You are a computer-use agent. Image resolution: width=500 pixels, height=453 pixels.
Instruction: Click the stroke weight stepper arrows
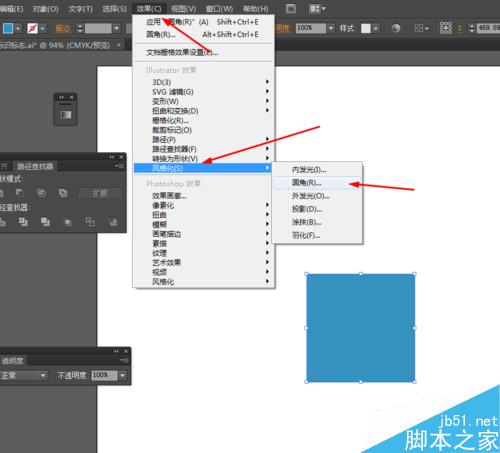(x=79, y=28)
